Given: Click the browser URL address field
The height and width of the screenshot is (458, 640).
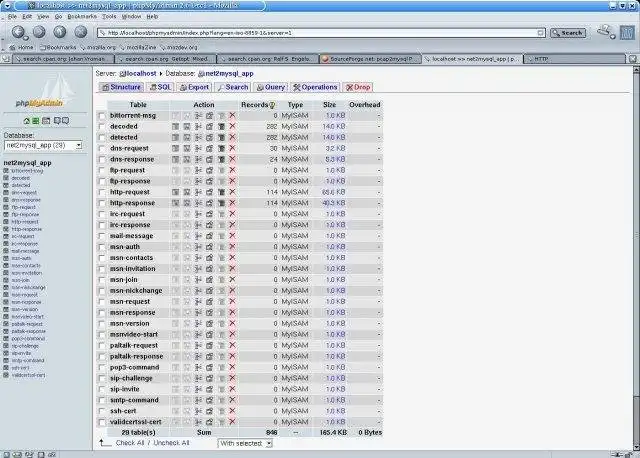Looking at the screenshot, I should (x=321, y=33).
